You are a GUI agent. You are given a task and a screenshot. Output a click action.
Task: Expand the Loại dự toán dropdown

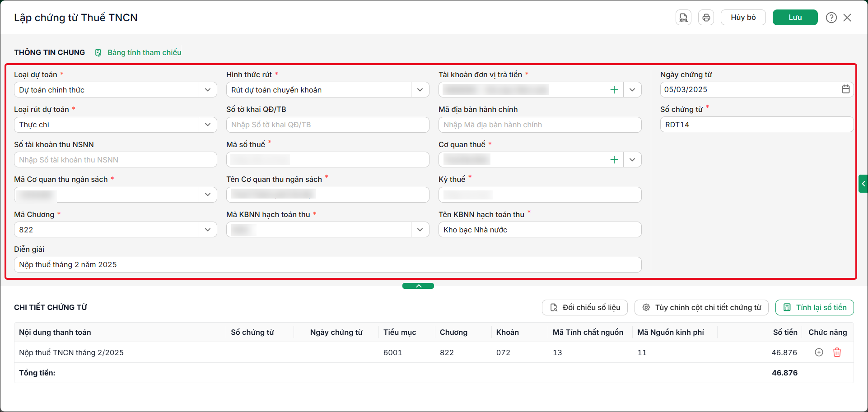208,90
